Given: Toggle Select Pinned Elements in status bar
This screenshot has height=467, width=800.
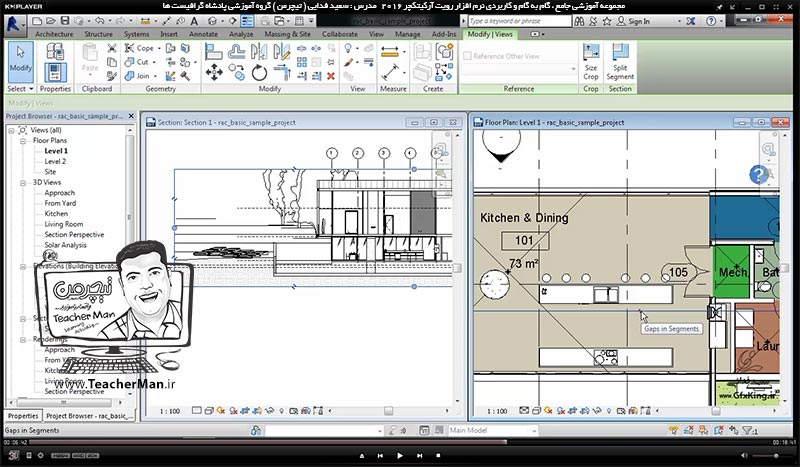Looking at the screenshot, I should [704, 430].
